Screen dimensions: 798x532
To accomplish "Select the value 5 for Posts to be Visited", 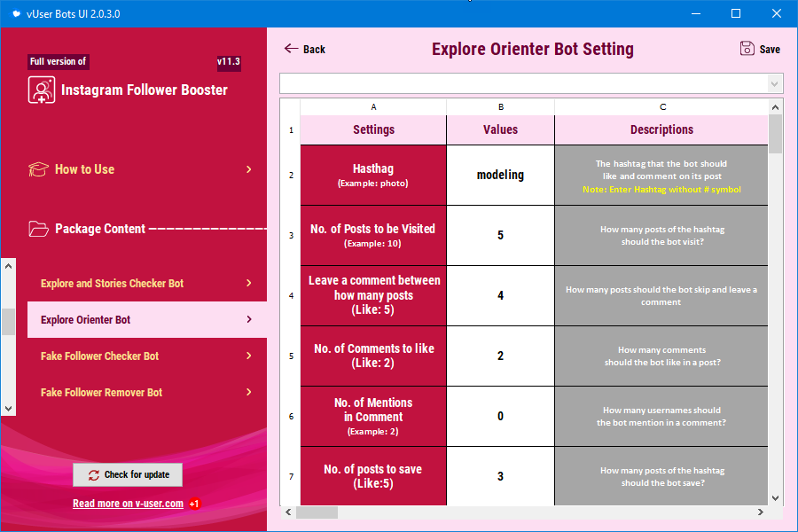I will point(500,235).
